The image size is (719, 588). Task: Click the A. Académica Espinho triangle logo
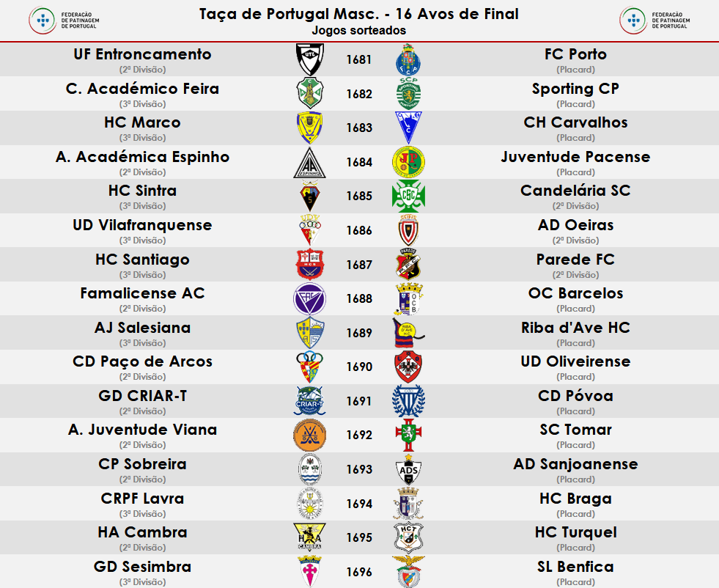click(x=309, y=163)
